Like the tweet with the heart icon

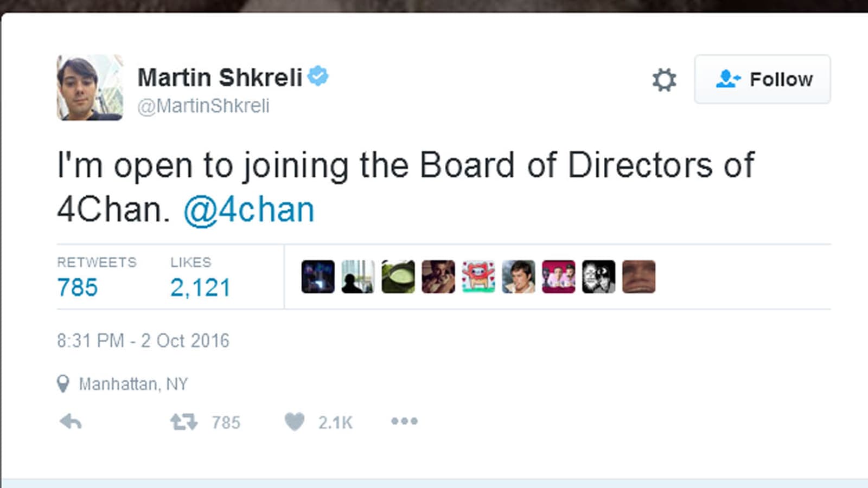pyautogui.click(x=295, y=421)
